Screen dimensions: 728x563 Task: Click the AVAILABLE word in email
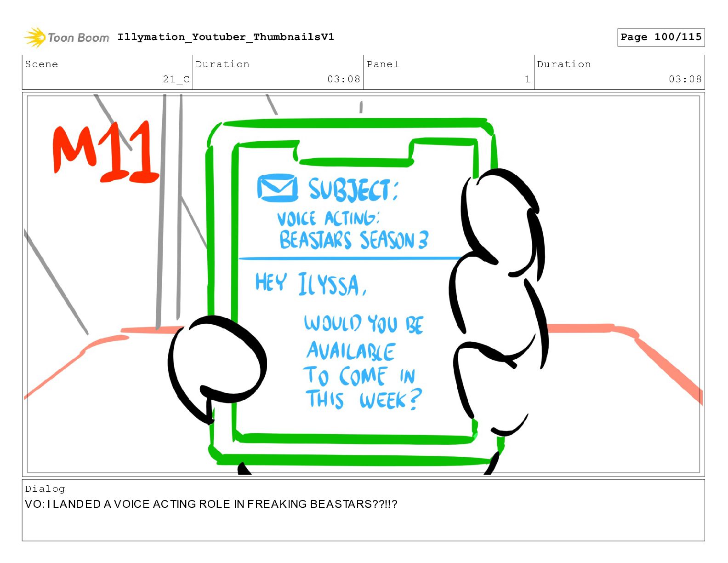click(351, 351)
